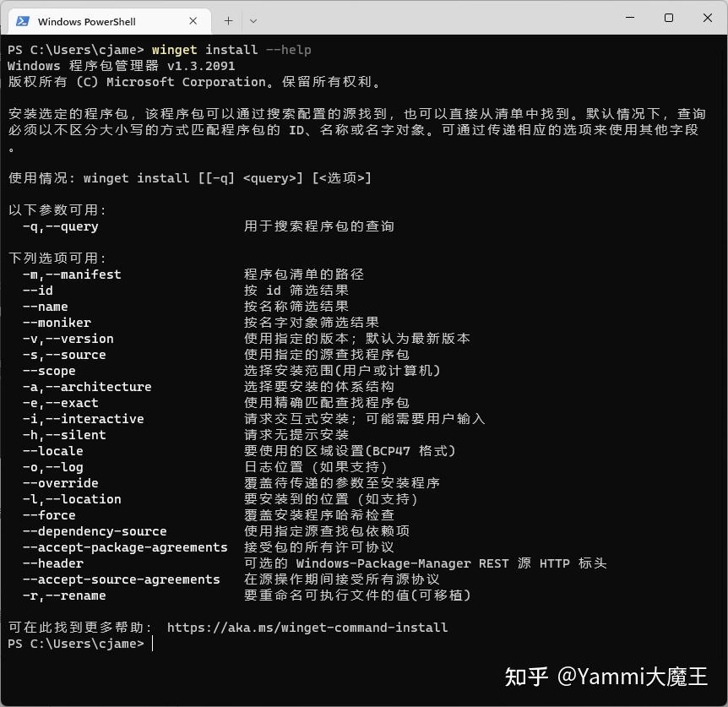Click description '请求无提示安装'
Screen dimensions: 728x707
tap(296, 435)
